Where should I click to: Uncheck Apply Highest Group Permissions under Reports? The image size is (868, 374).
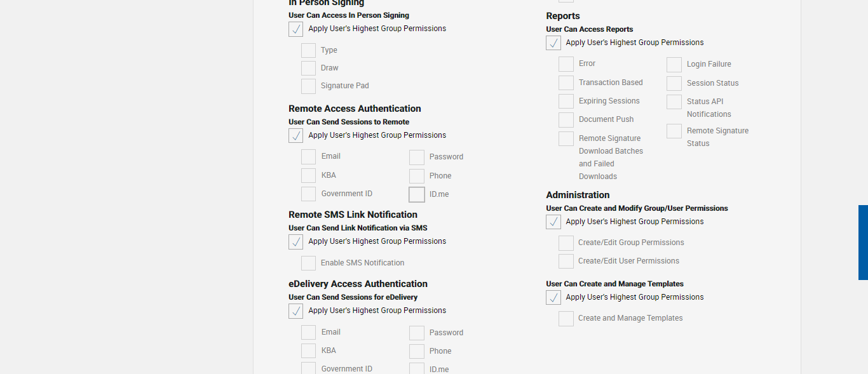point(553,43)
